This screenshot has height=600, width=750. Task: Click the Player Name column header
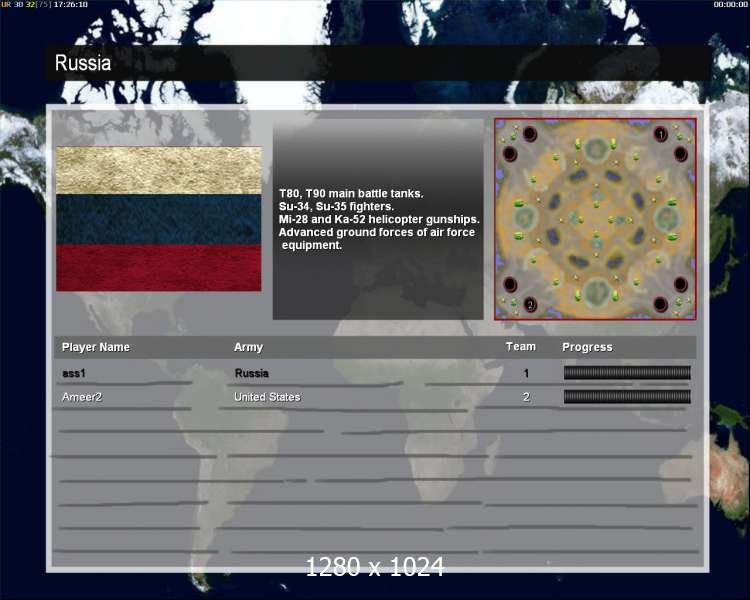(96, 347)
